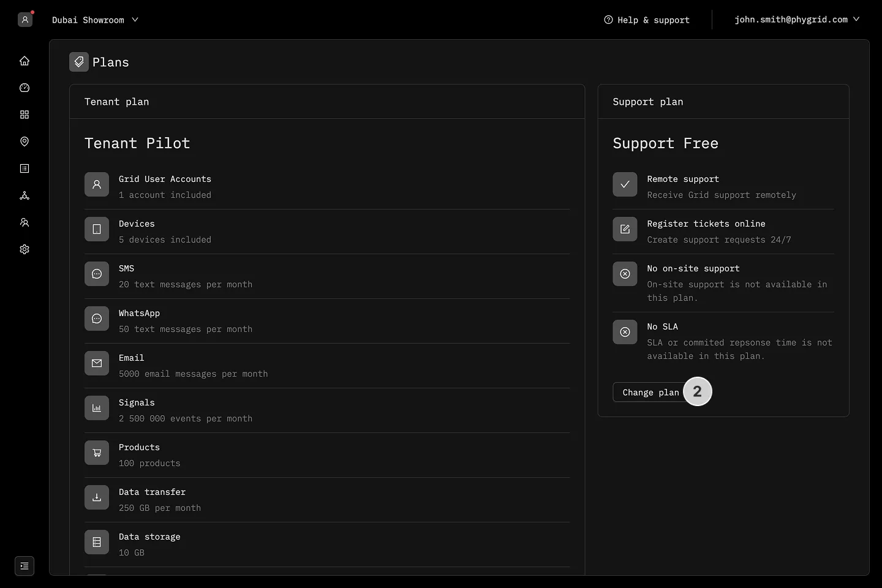Open the network nodes icon in sidebar
Image resolution: width=882 pixels, height=588 pixels.
point(24,195)
